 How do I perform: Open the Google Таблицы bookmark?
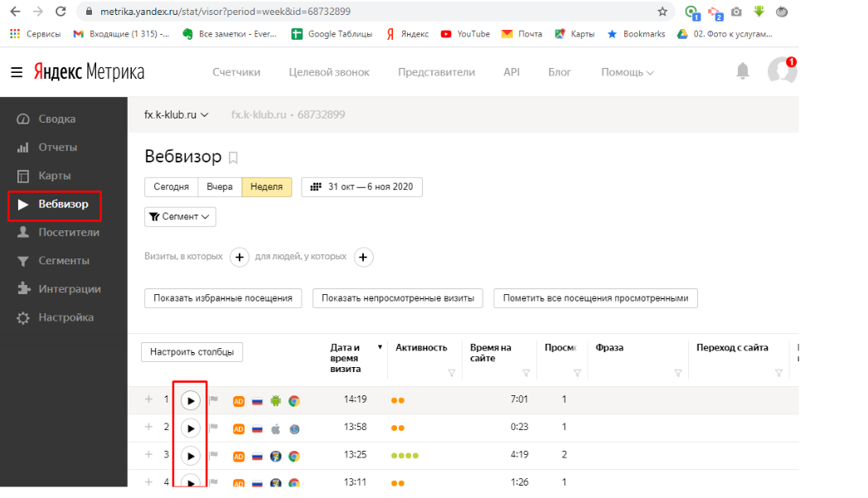click(x=332, y=34)
